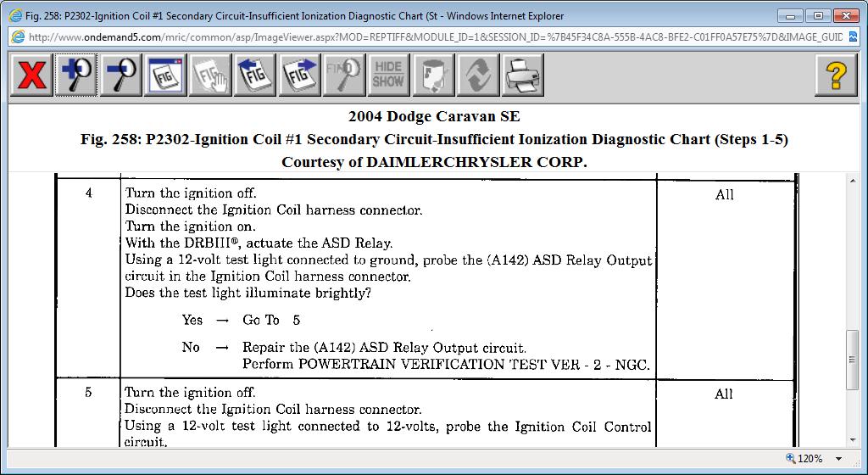Click the grayed refresh arrows icon

(x=478, y=75)
